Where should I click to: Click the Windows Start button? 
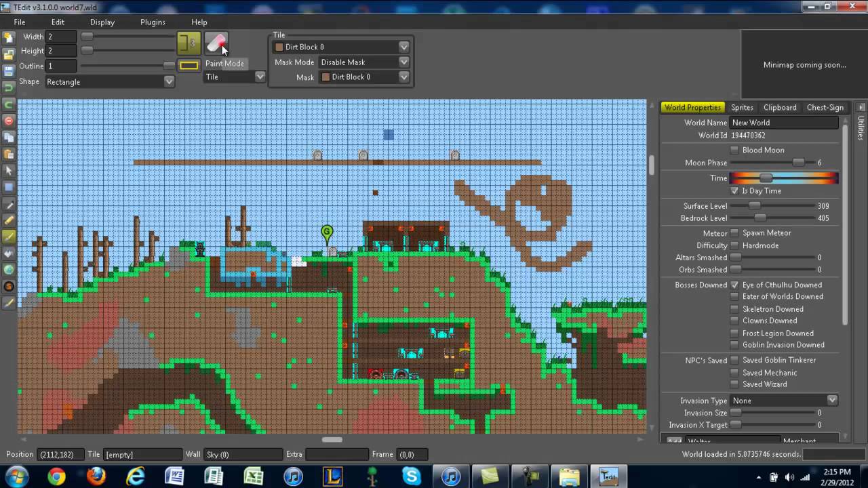17,476
